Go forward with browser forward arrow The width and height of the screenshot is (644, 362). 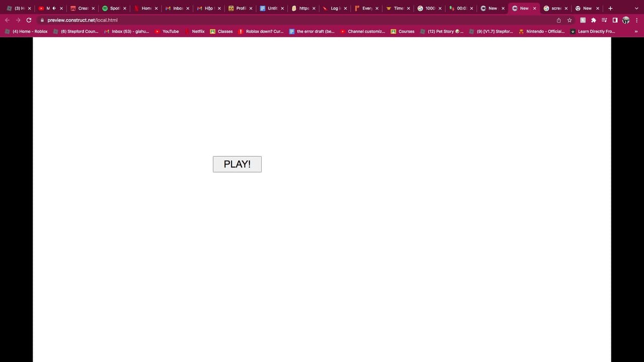(x=18, y=20)
